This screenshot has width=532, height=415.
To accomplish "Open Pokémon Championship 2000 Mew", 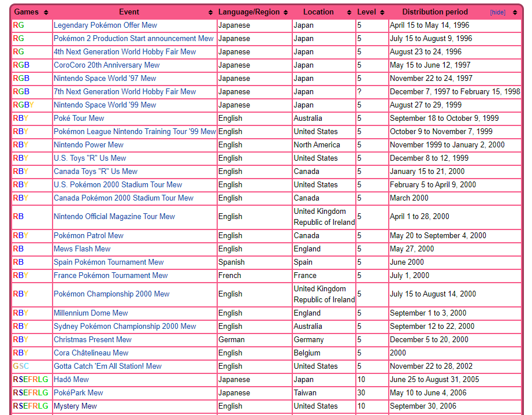I will coord(111,294).
